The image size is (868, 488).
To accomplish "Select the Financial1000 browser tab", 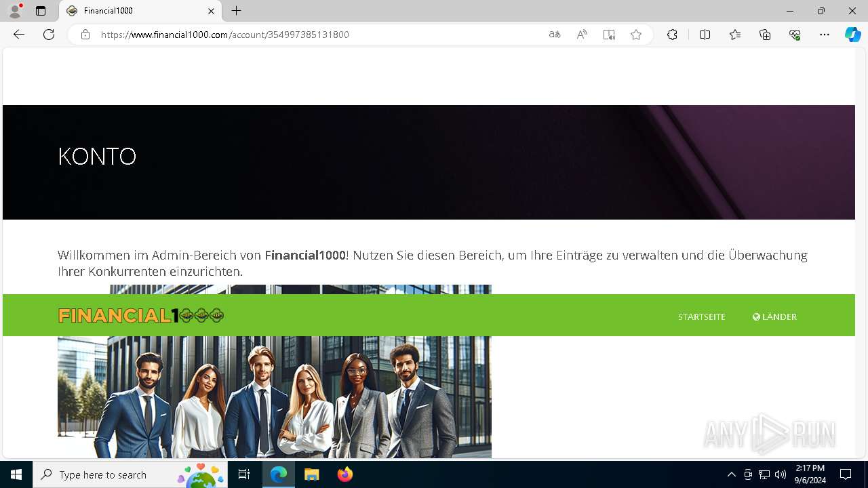I will coord(140,11).
